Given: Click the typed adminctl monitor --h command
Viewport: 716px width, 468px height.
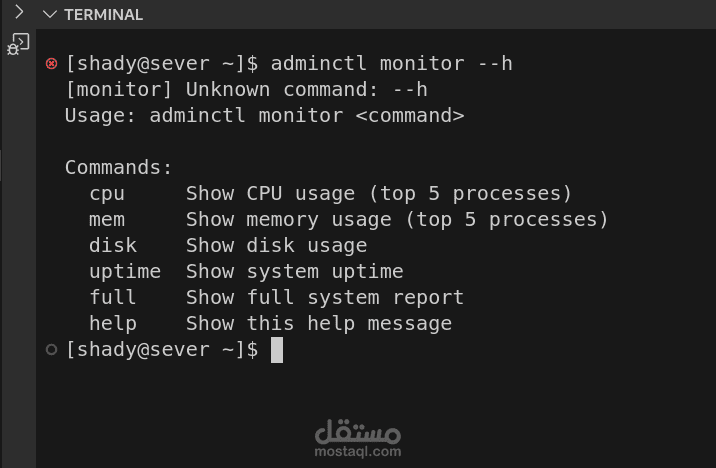Looking at the screenshot, I should 392,63.
